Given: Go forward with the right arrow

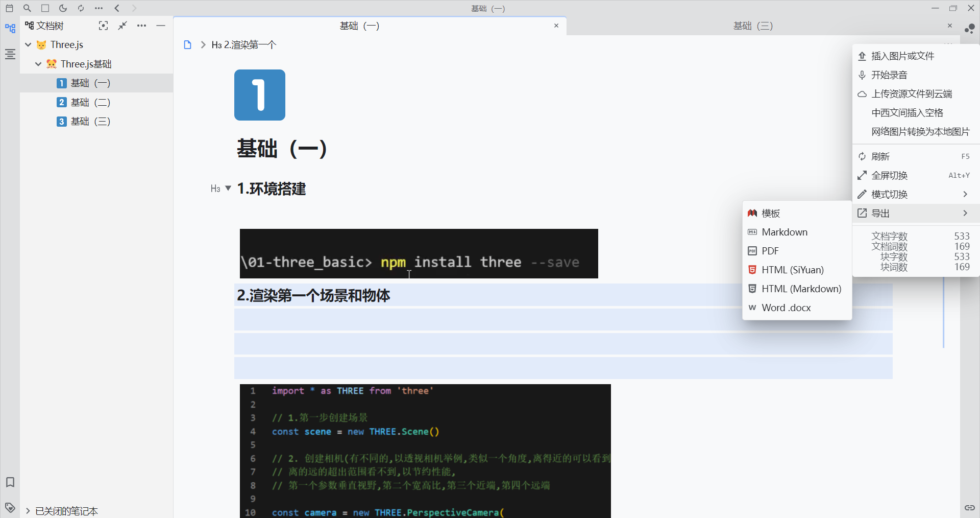Looking at the screenshot, I should [x=134, y=8].
